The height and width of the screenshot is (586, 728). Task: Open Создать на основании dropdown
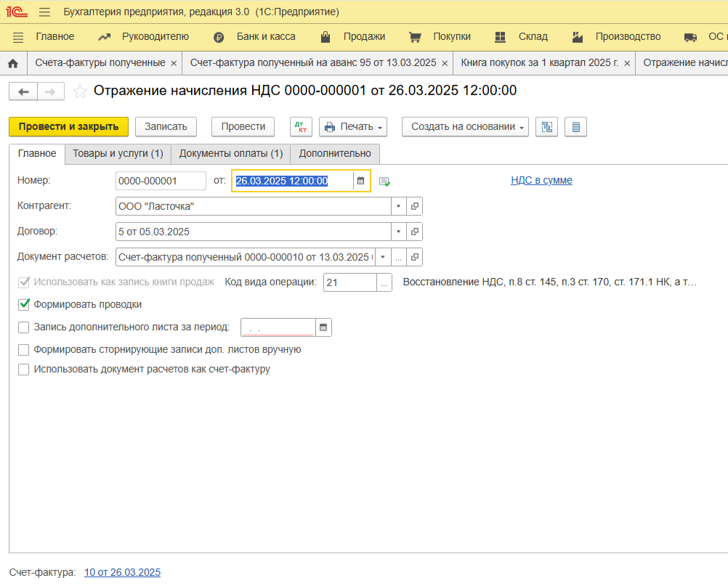pyautogui.click(x=466, y=126)
